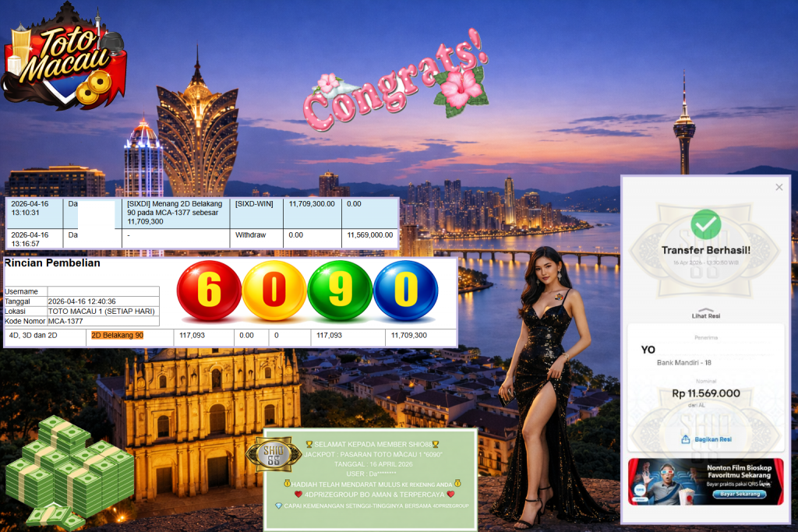Click the Bayar Sekarang button
This screenshot has width=798, height=532.
coord(739,494)
